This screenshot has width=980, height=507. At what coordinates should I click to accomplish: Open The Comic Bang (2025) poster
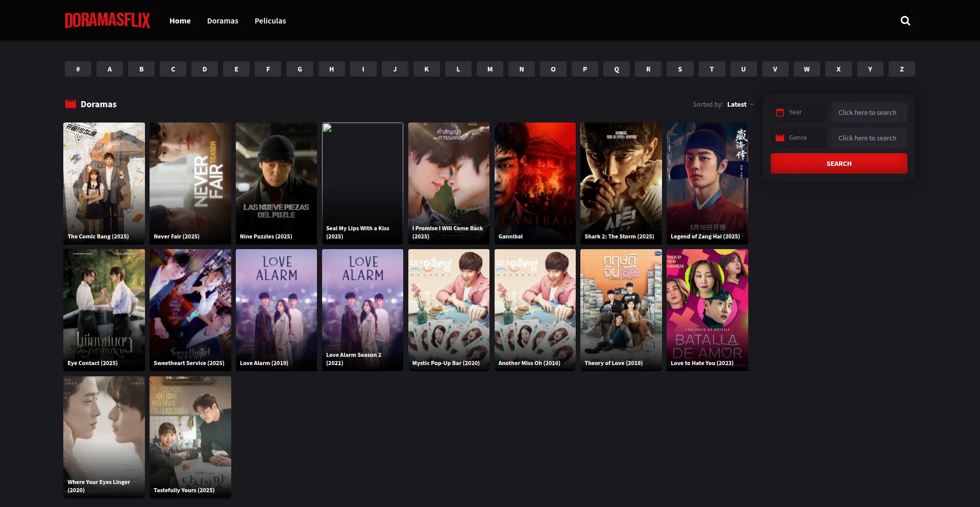(104, 183)
